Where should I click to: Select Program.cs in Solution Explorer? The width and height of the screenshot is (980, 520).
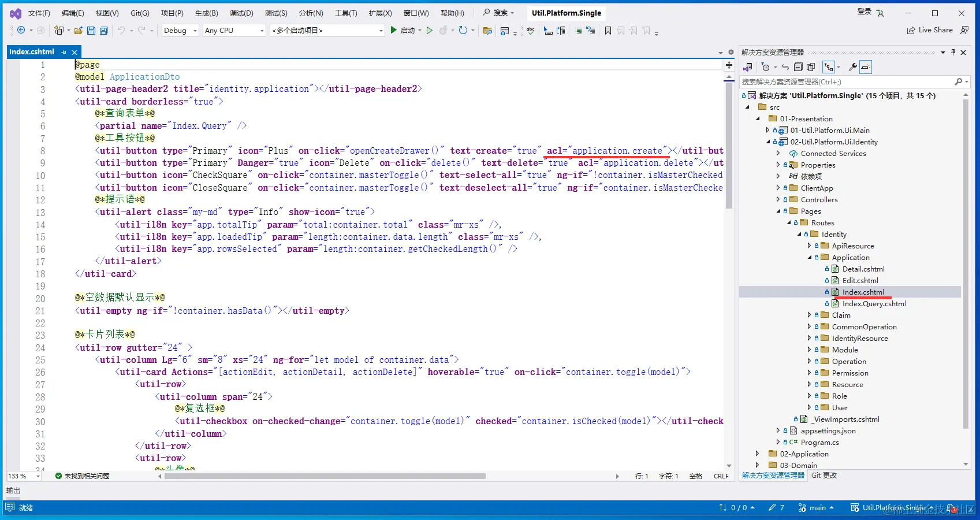coord(819,442)
